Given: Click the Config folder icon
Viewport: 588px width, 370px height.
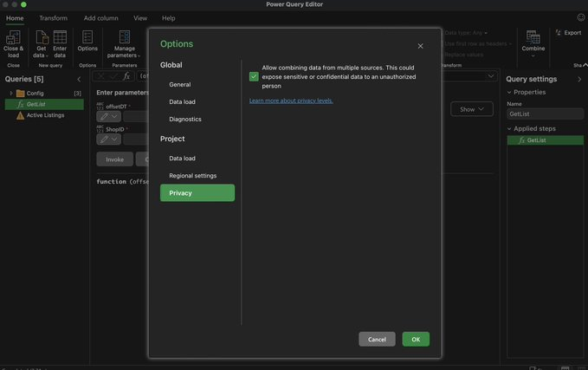Looking at the screenshot, I should pos(21,93).
